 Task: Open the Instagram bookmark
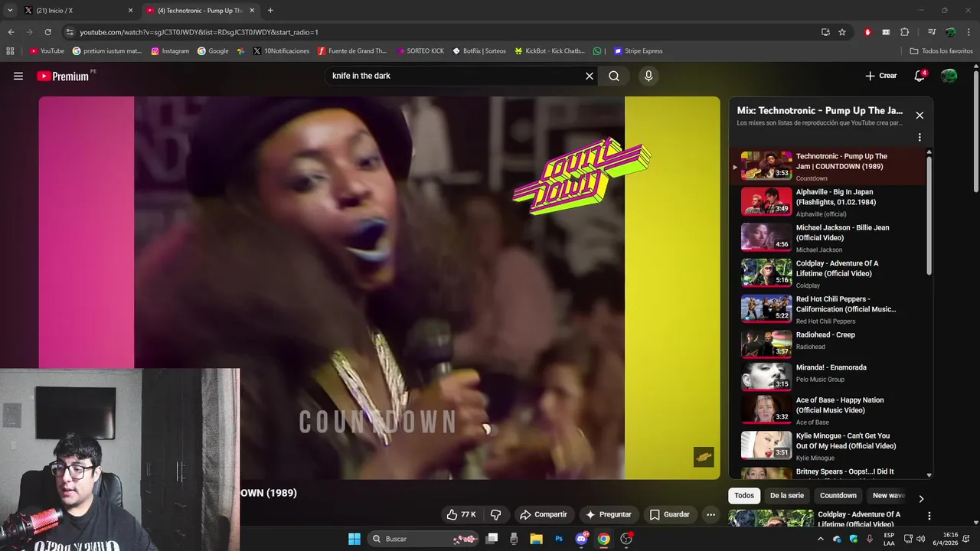[170, 51]
